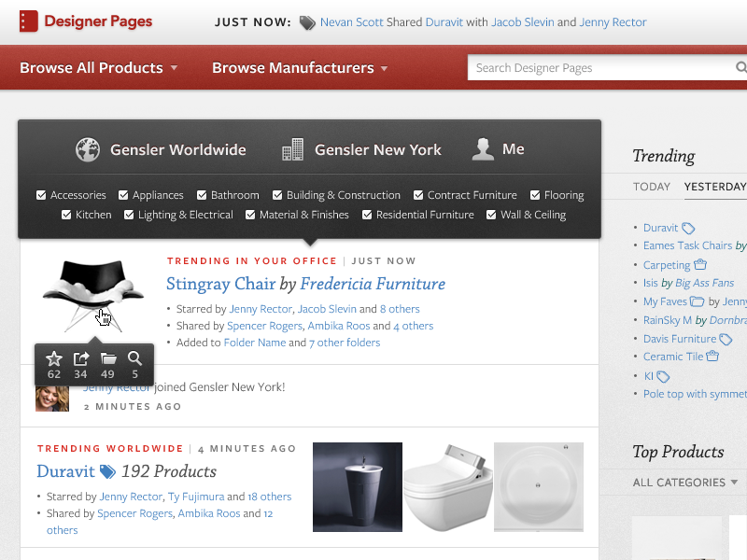Select the Yesterday trending tab
Screen dimensions: 747x560
tap(715, 187)
